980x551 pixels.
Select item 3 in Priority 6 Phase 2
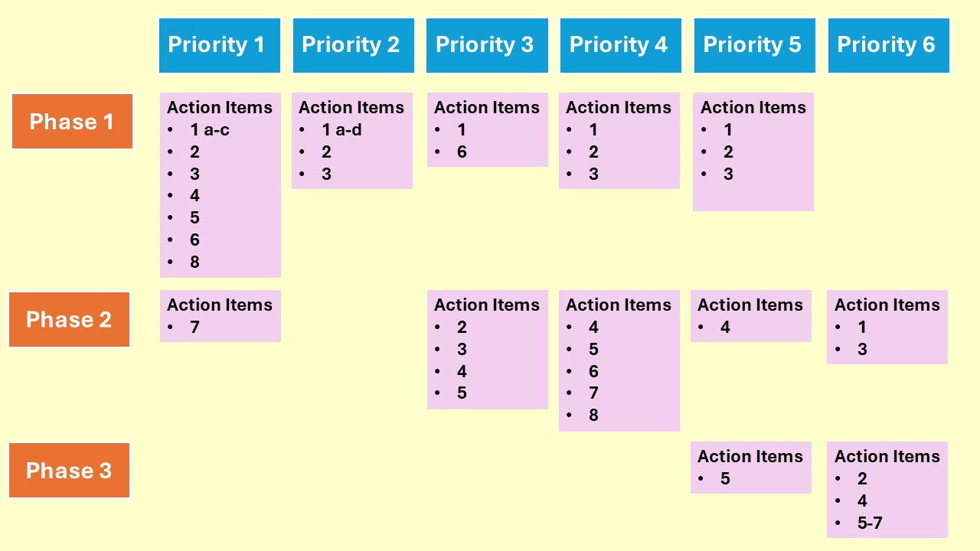[x=862, y=350]
